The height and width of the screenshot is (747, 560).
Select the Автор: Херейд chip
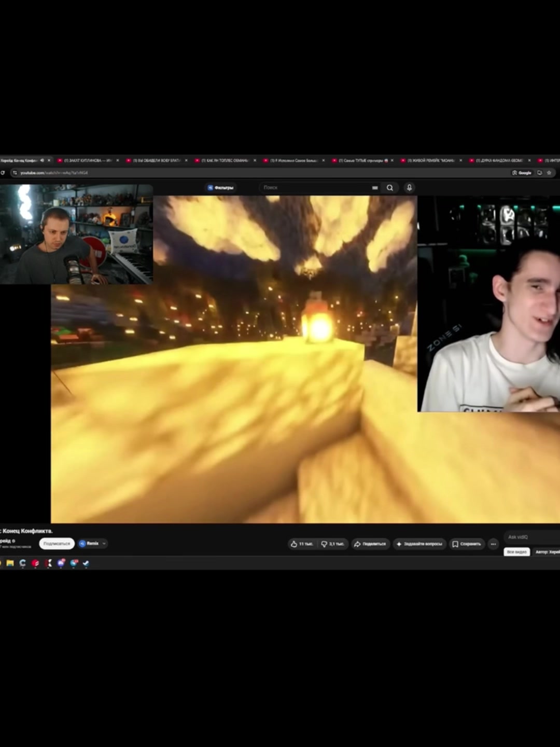tap(547, 552)
